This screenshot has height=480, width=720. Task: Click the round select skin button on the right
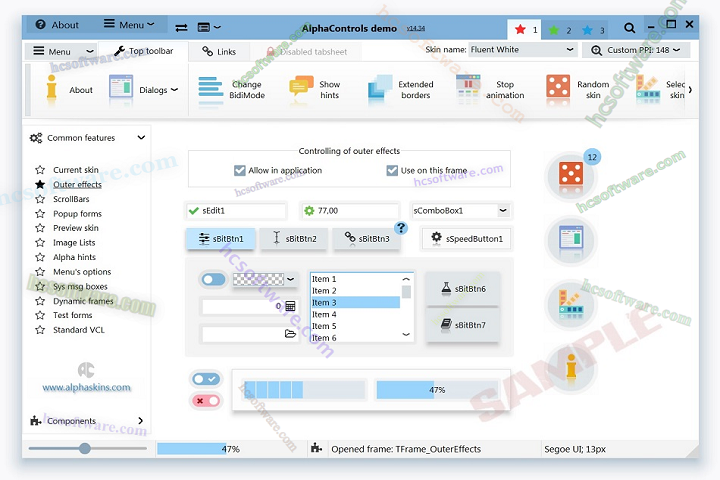tap(571, 304)
